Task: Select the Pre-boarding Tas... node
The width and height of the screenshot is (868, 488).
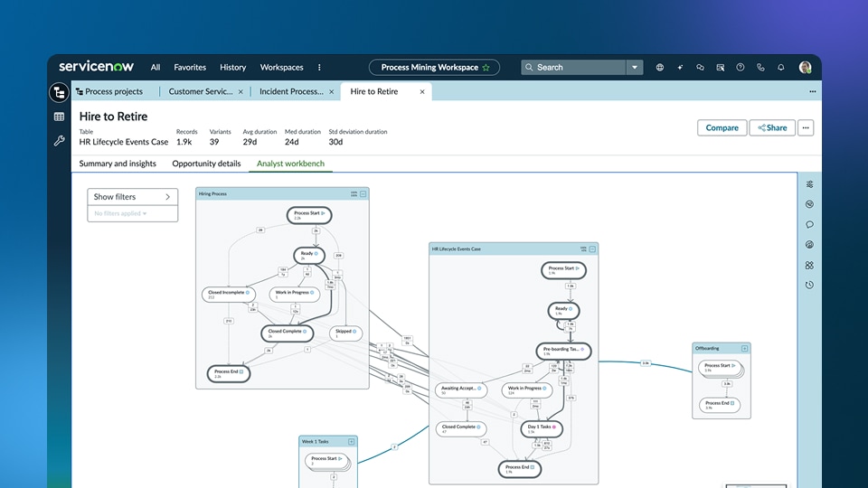Action: tap(563, 352)
